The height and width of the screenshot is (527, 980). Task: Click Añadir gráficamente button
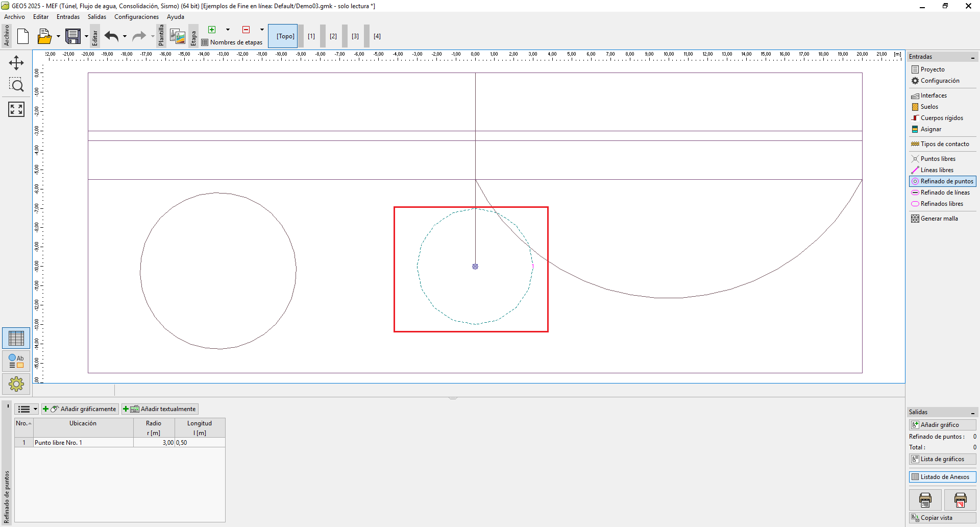point(80,409)
